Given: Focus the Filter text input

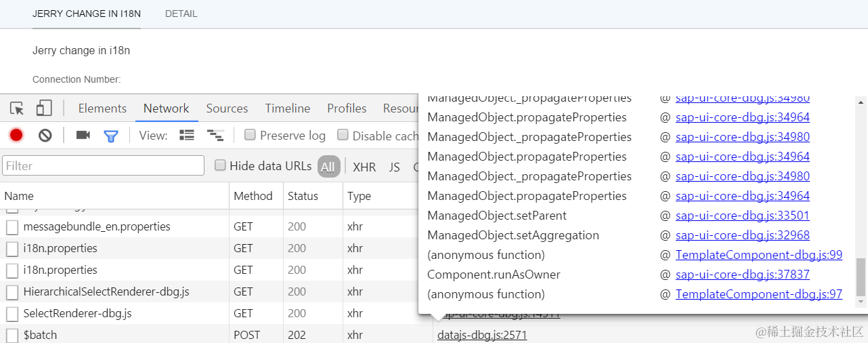Looking at the screenshot, I should 104,165.
